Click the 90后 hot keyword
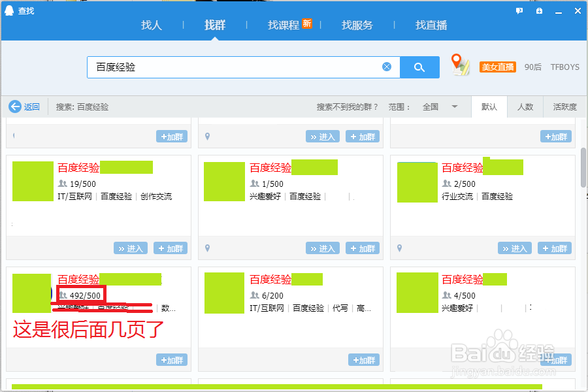This screenshot has height=392, width=588. pos(533,67)
